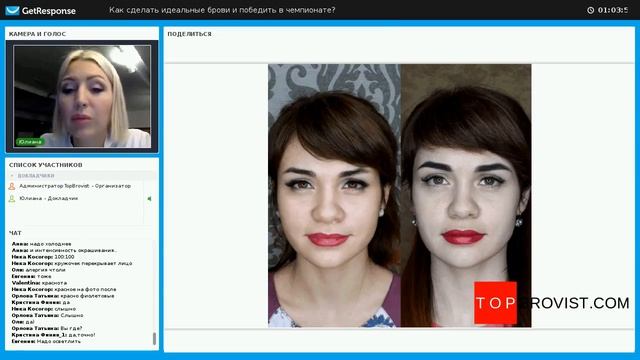Click the GetResponse logo
The width and height of the screenshot is (640, 360).
pyautogui.click(x=40, y=11)
